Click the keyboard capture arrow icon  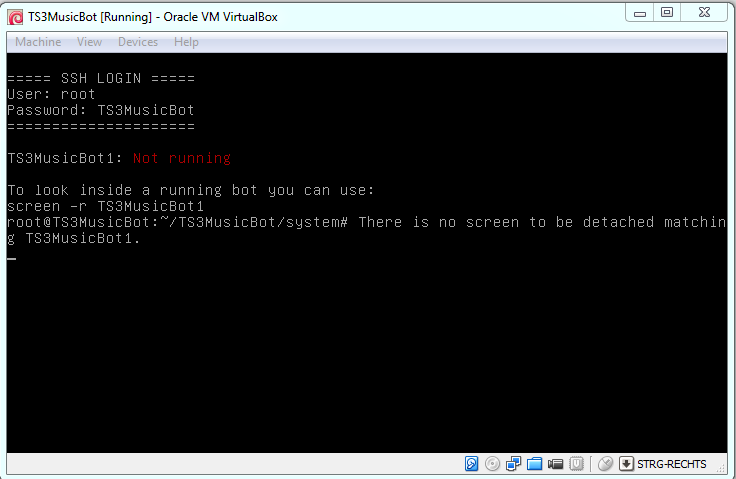tap(626, 464)
